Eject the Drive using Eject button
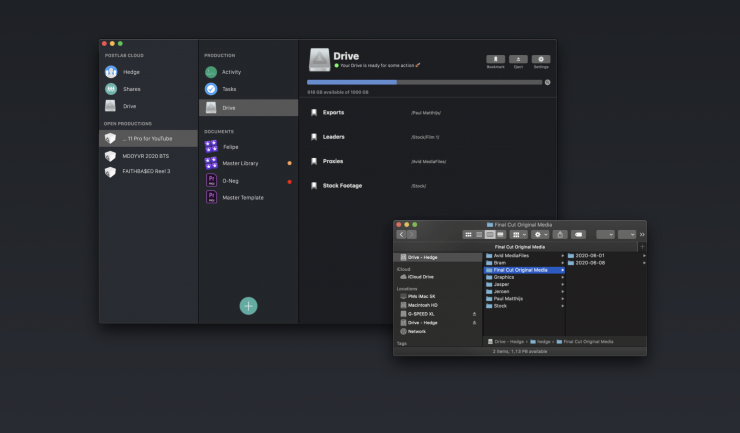Screen dimensions: 740x433 518,60
